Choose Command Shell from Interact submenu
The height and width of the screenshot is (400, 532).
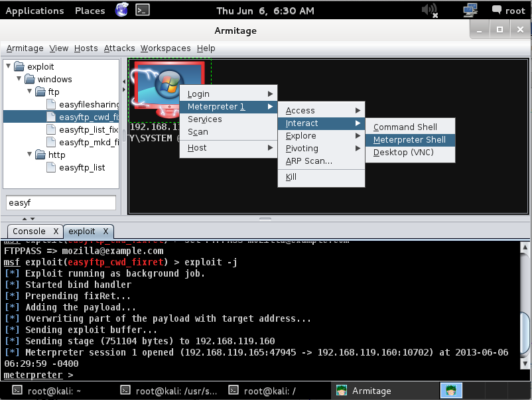410,127
